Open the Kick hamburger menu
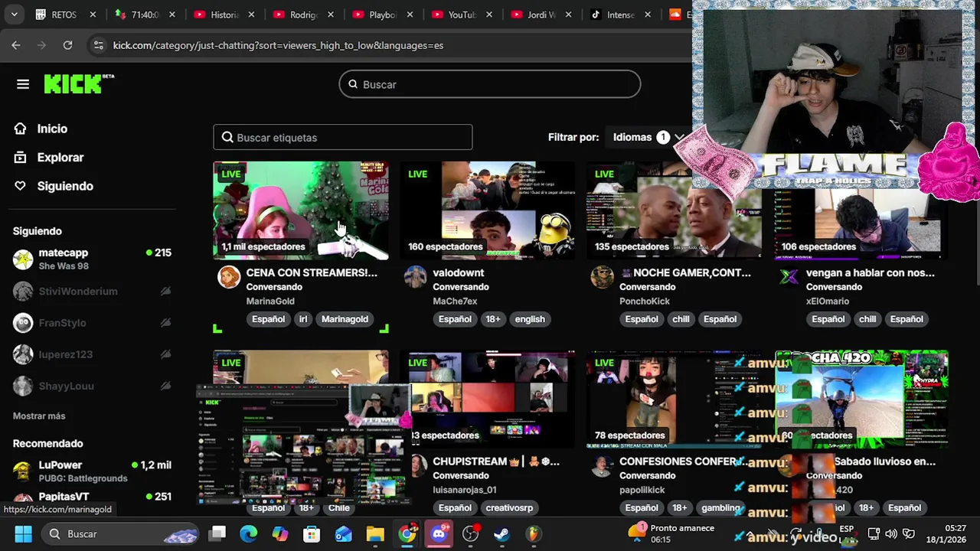980x551 pixels. [23, 84]
